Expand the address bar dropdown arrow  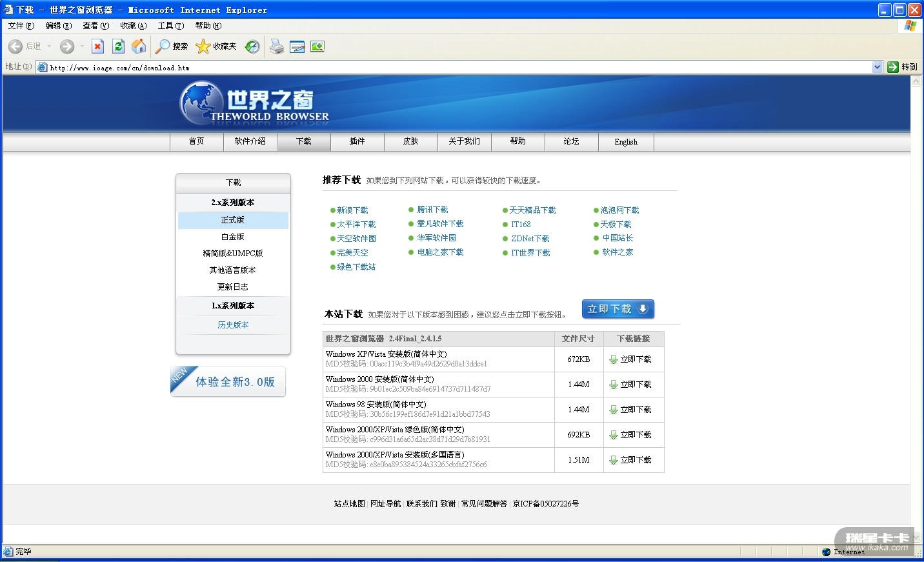[877, 67]
